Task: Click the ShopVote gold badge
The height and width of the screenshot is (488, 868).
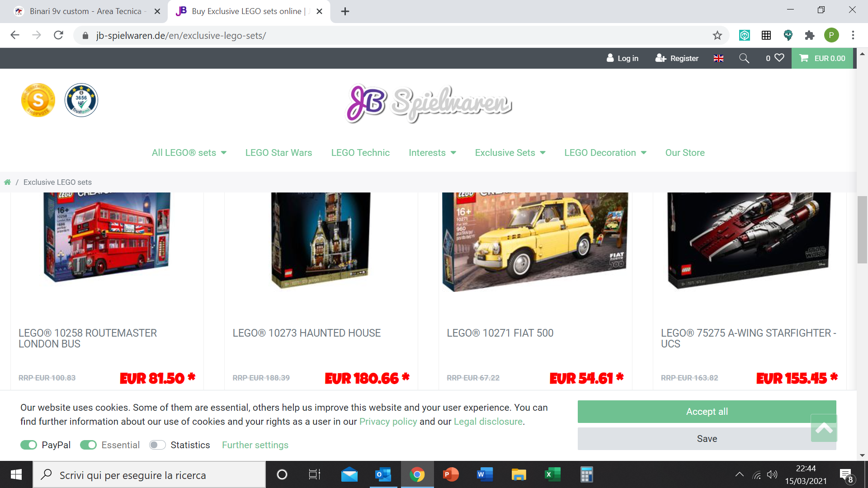Action: click(x=38, y=100)
